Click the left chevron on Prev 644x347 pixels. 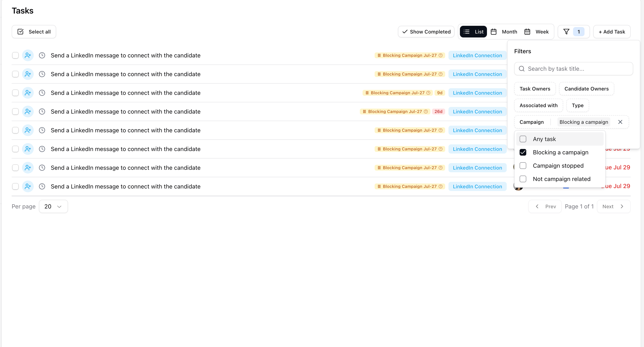537,207
